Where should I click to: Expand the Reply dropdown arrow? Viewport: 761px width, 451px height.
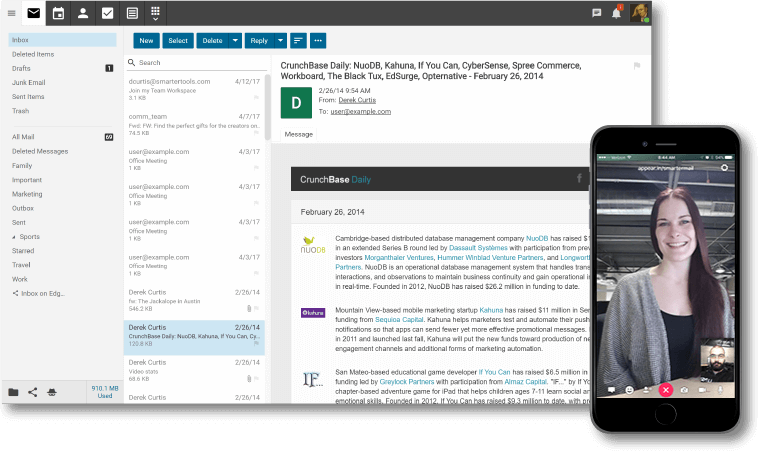pyautogui.click(x=281, y=41)
